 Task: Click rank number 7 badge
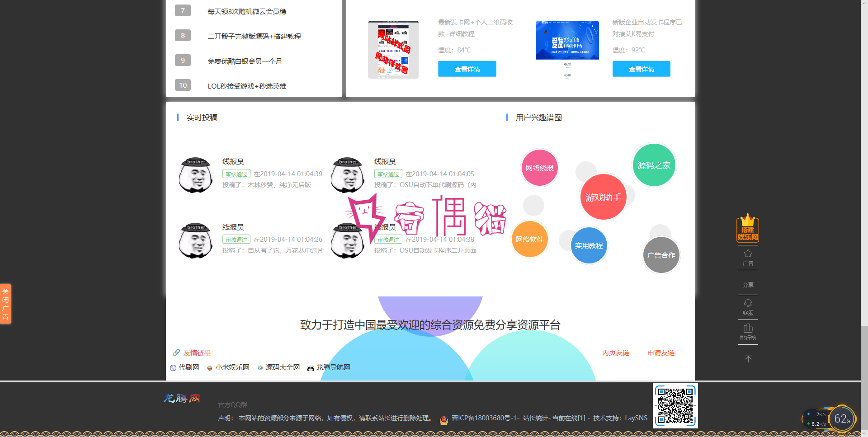pos(183,10)
